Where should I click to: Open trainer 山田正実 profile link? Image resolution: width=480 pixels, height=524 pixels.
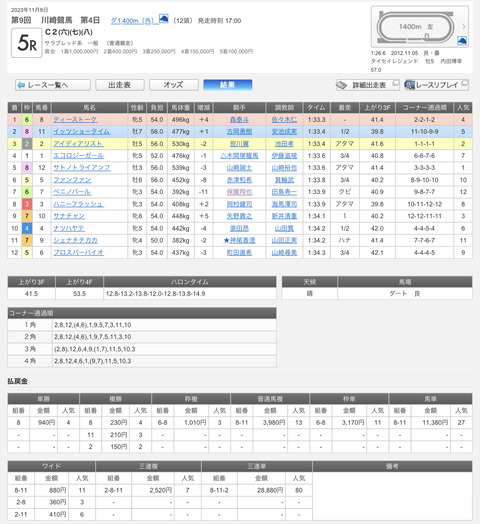(284, 241)
